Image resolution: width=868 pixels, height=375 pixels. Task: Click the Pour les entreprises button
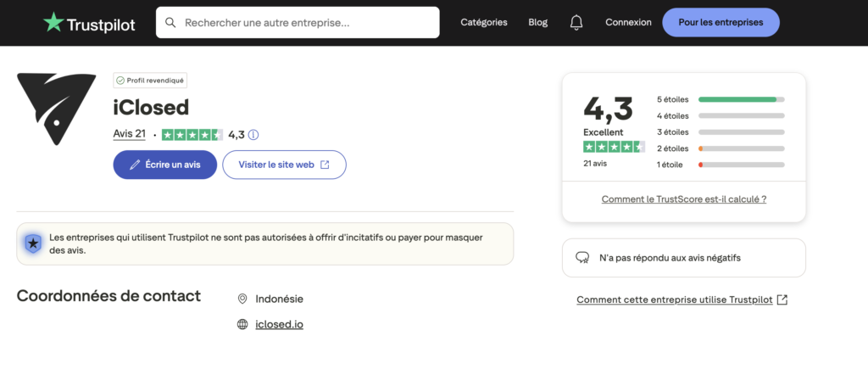coord(721,23)
